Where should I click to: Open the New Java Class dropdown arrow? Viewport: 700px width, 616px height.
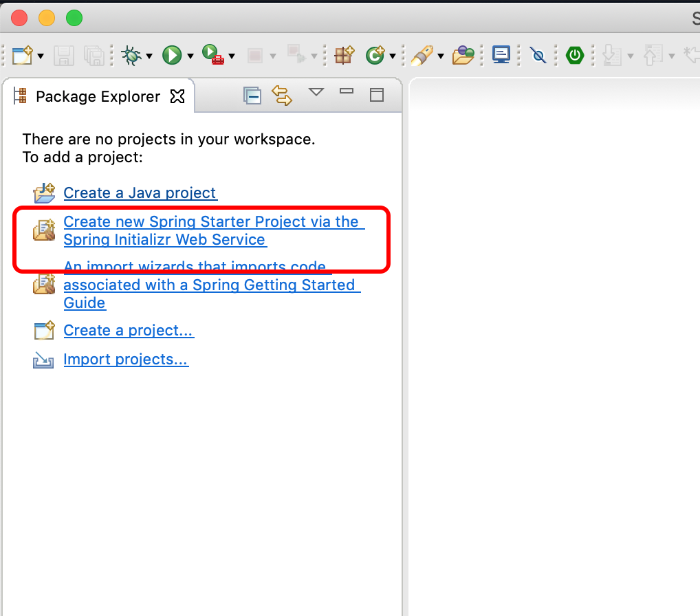(x=393, y=56)
